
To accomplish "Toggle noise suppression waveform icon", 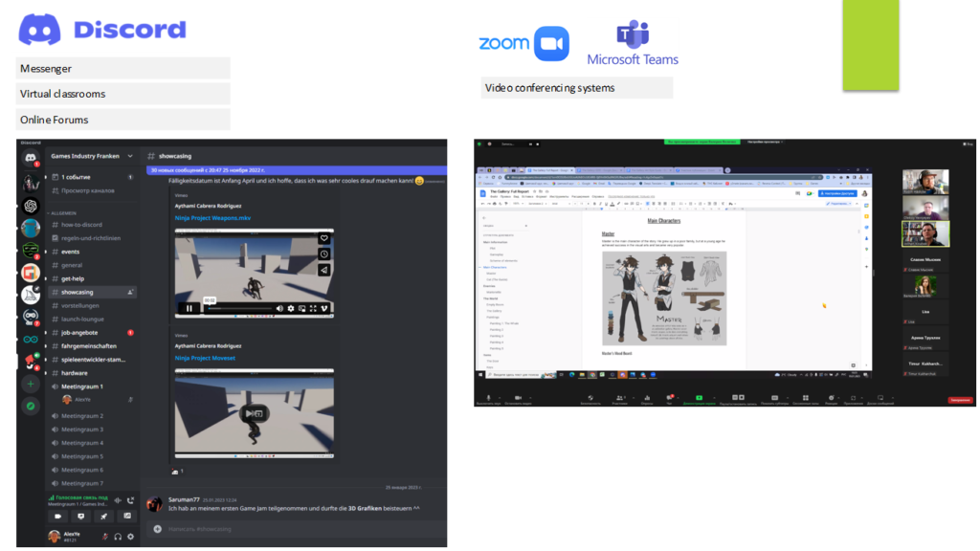I will [x=118, y=499].
